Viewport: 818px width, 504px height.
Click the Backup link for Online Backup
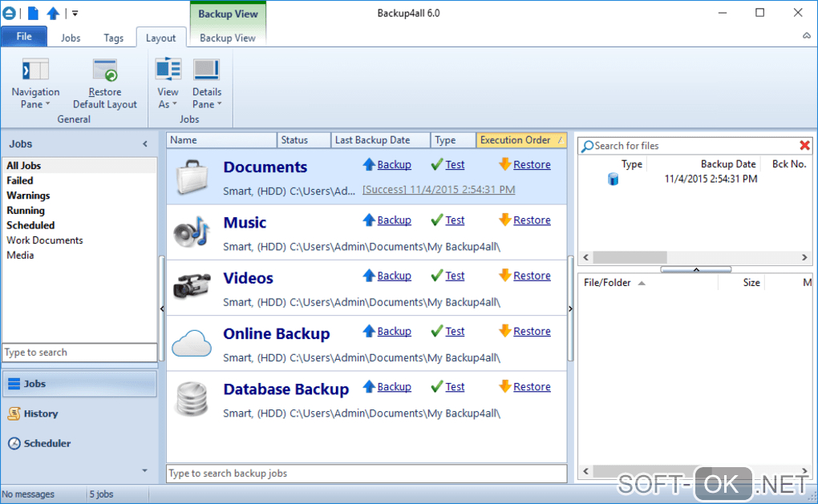[x=394, y=332]
